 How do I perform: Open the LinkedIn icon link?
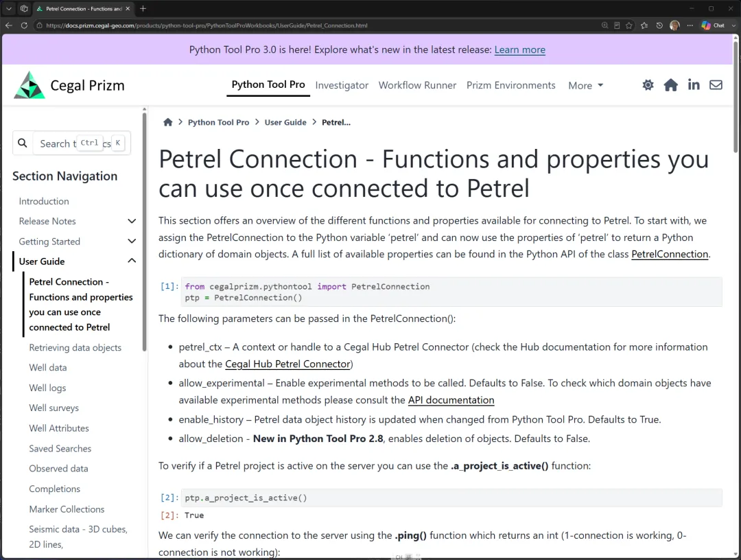[x=693, y=84]
